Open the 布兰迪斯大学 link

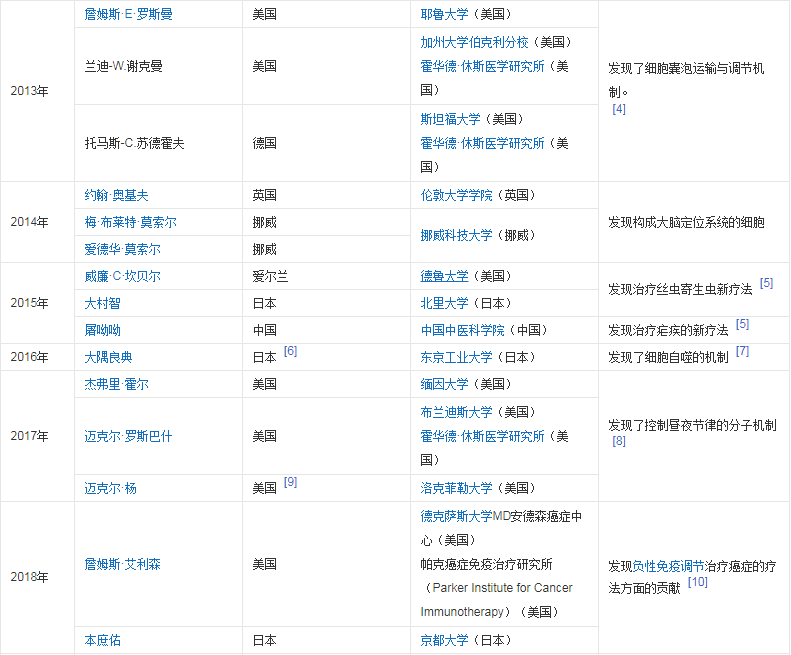pyautogui.click(x=457, y=412)
